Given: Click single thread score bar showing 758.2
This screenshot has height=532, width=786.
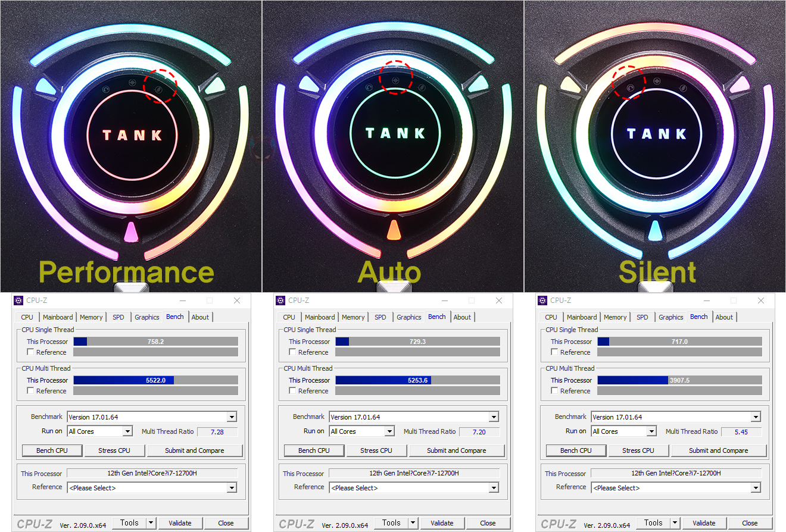Looking at the screenshot, I should (155, 342).
